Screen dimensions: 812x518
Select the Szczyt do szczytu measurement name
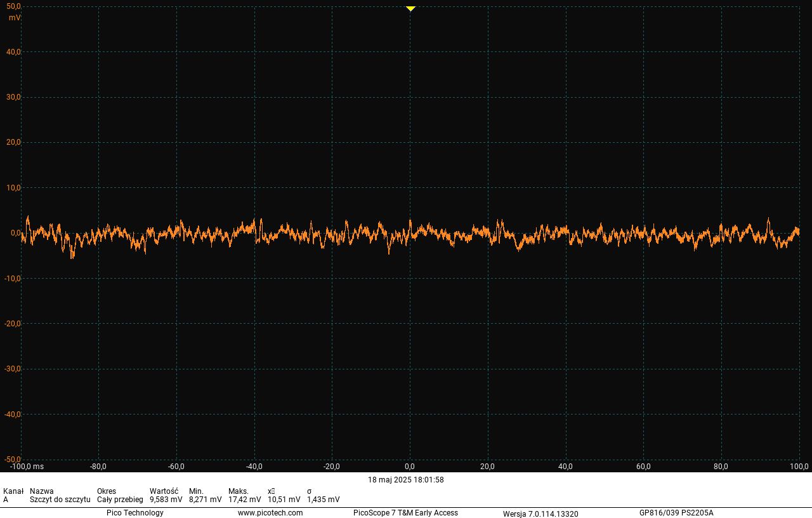(x=60, y=500)
